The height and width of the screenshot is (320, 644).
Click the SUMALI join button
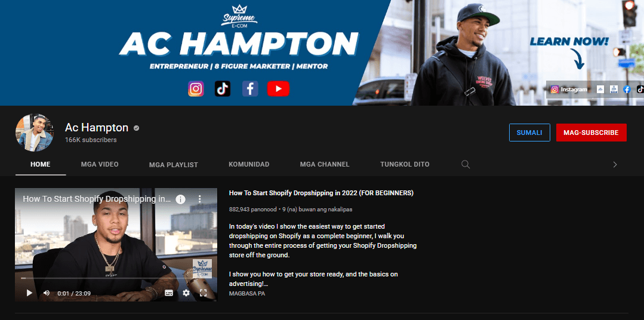pyautogui.click(x=529, y=133)
